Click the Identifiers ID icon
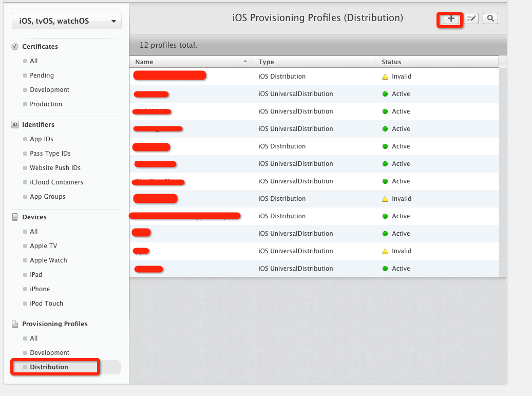Screen dimensions: 532x396 (x=15, y=125)
